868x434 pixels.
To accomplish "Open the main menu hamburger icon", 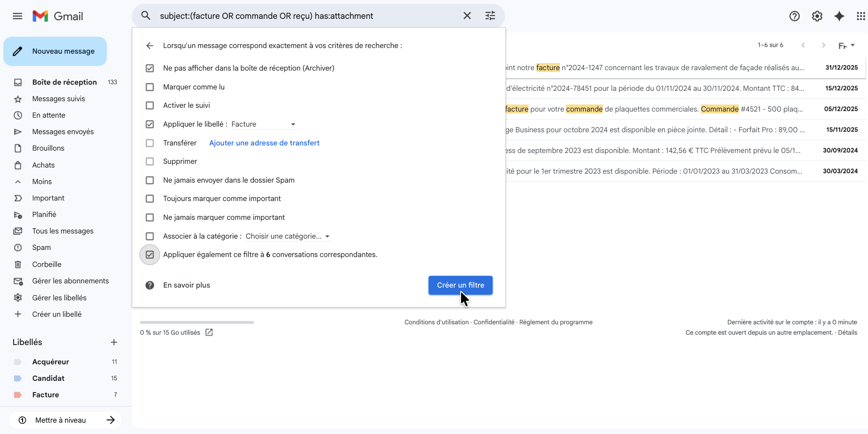I will pos(17,16).
